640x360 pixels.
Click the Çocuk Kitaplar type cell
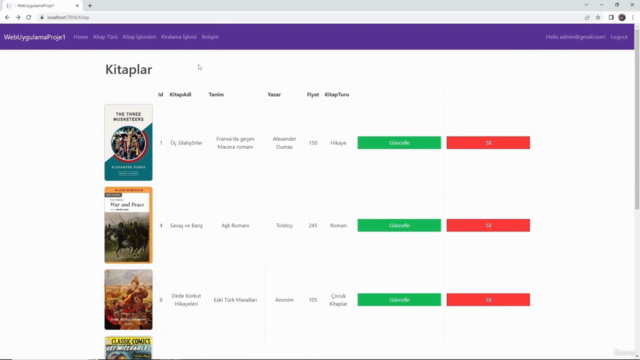tap(338, 300)
